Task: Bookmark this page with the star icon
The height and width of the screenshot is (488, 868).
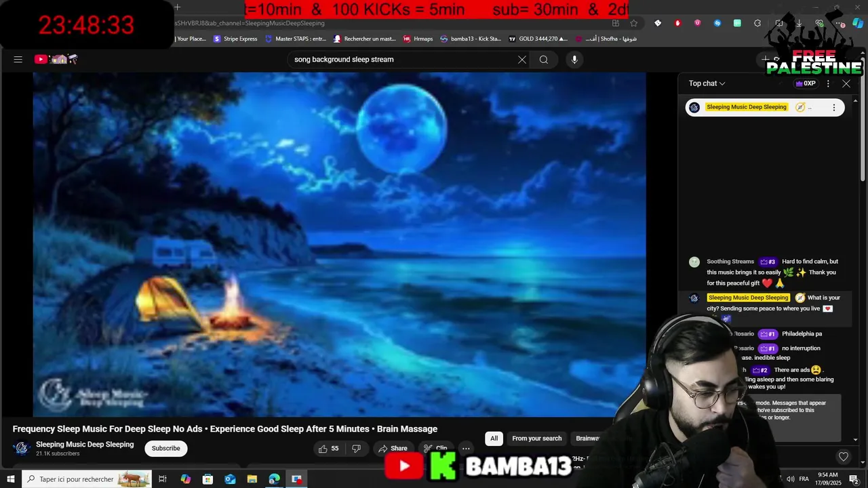Action: tap(634, 23)
